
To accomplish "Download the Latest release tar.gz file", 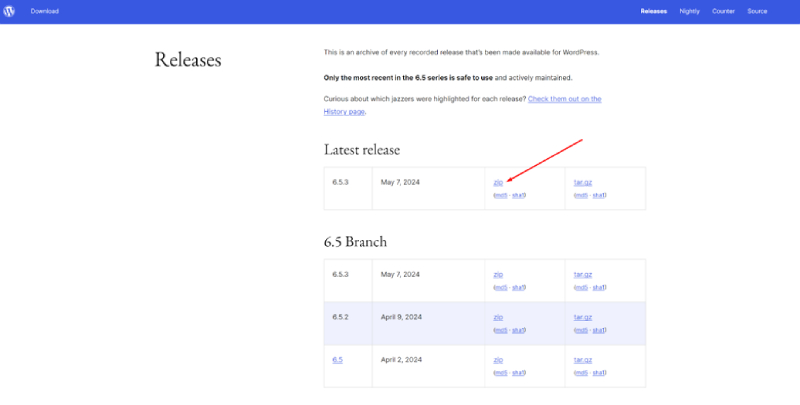I will pos(584,183).
